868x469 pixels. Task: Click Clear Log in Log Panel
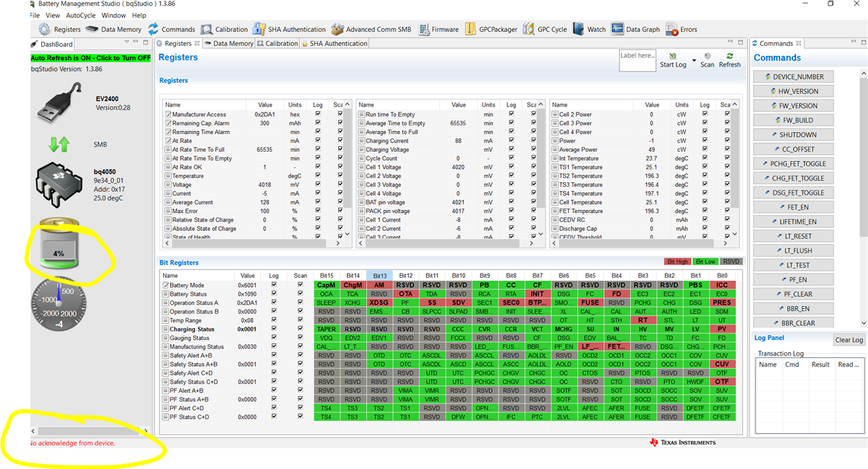tap(849, 340)
